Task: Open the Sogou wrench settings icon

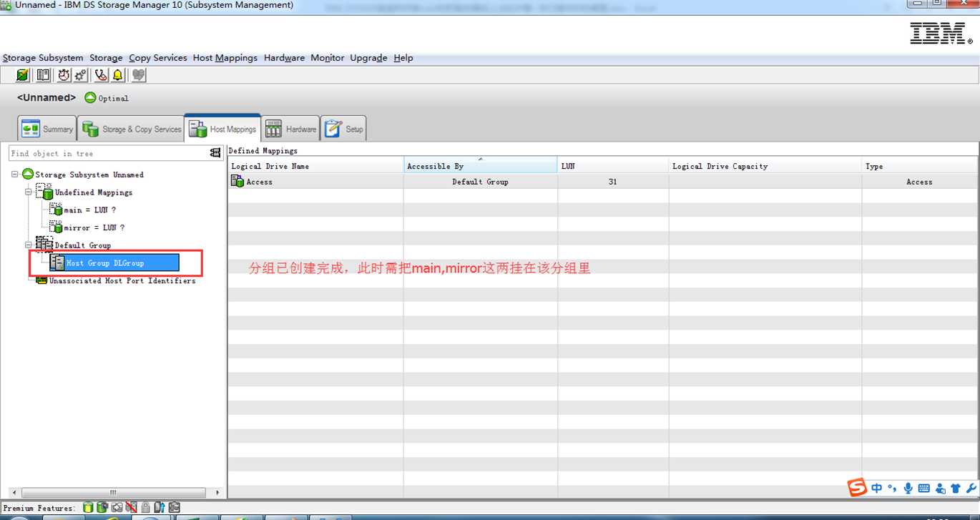Action: [971, 489]
